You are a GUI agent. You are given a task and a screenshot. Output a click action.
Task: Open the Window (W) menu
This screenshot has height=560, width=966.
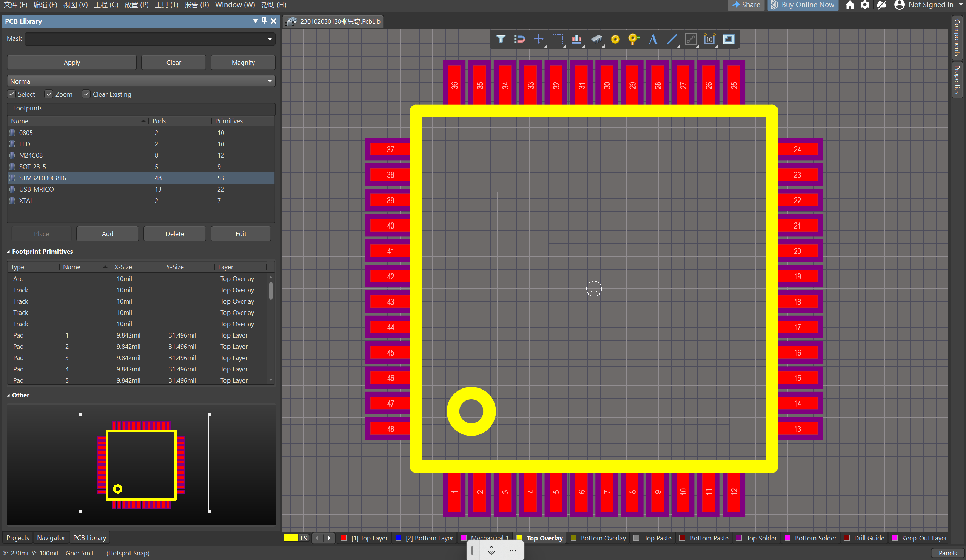234,5
